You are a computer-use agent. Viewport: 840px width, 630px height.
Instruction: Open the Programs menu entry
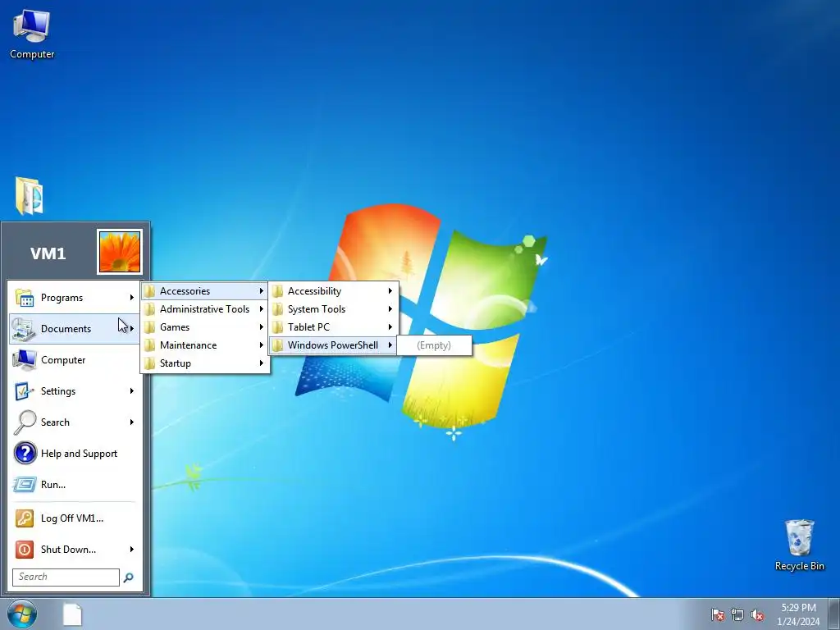pyautogui.click(x=75, y=297)
